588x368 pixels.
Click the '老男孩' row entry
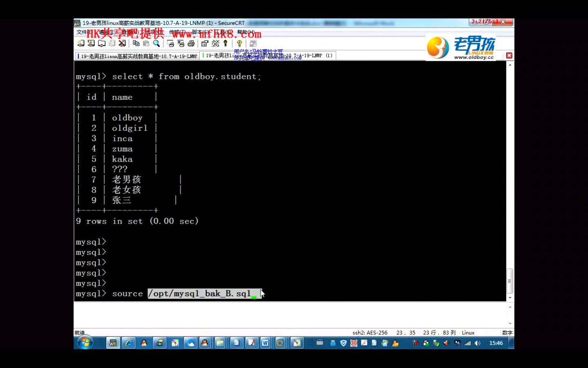point(127,180)
